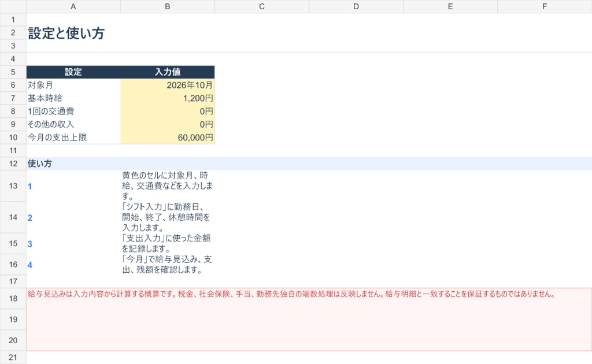
Task: Select row 17 header
Action: (13, 281)
